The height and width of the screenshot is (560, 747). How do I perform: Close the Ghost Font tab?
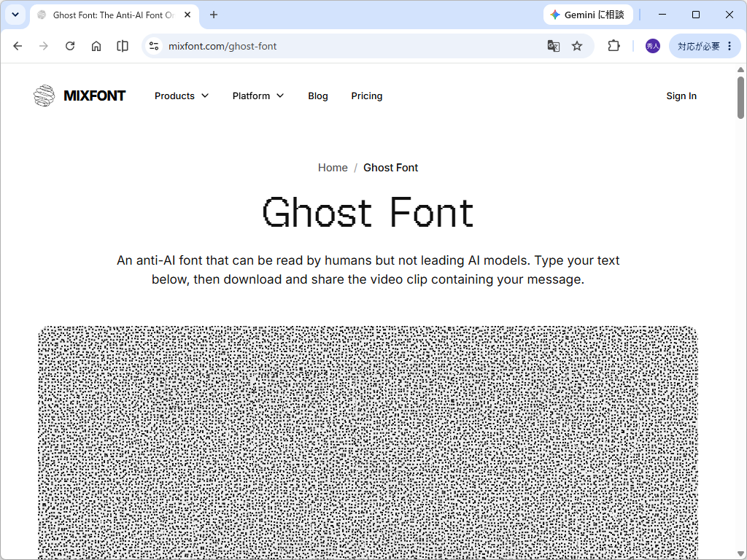[187, 15]
